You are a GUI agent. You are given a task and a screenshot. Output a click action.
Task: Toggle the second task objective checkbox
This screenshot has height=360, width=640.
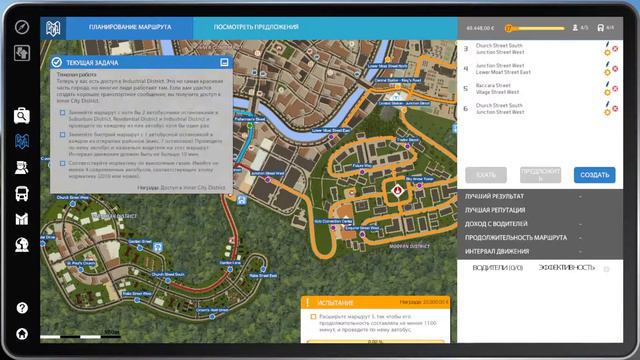click(62, 134)
